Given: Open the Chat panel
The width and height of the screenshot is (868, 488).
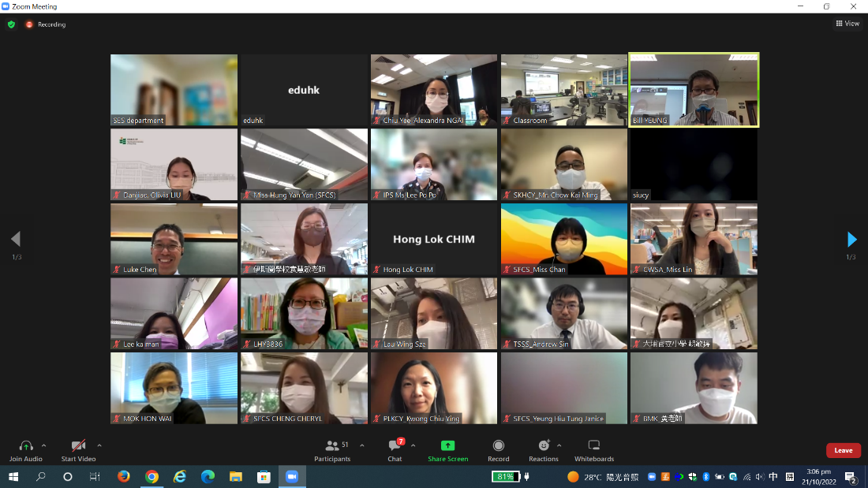Looking at the screenshot, I should coord(395,446).
